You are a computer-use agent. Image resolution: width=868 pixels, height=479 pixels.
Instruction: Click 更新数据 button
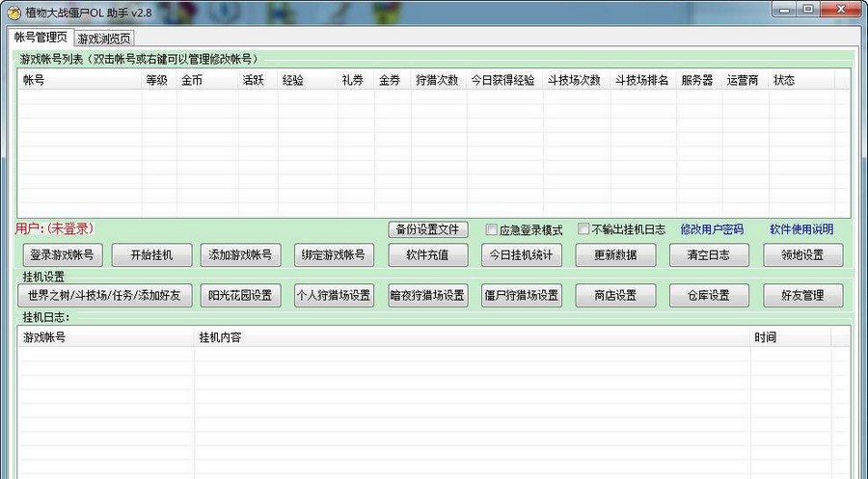coord(615,255)
